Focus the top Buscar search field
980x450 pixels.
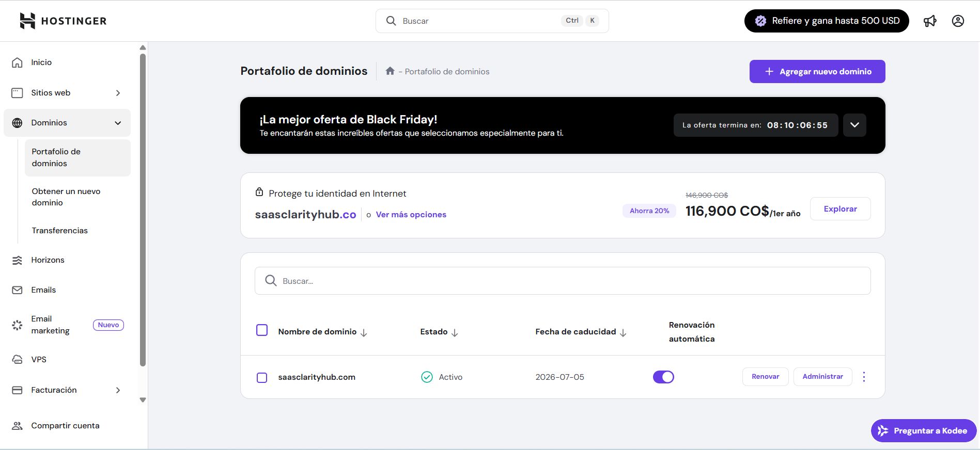coord(492,21)
